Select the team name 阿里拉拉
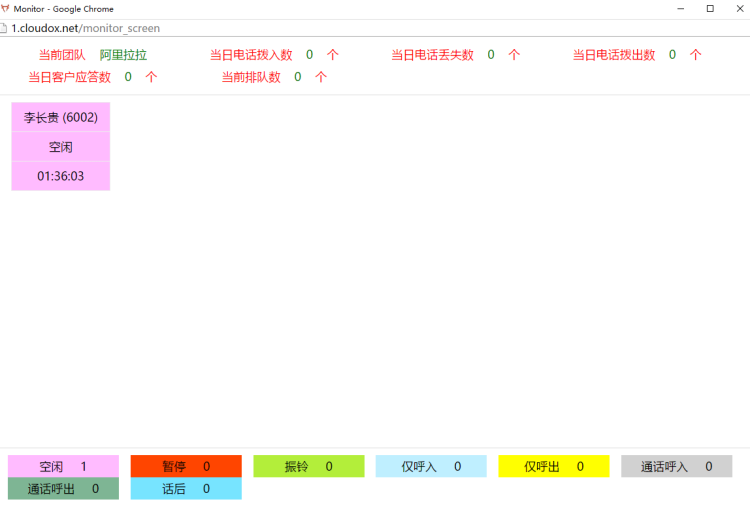The width and height of the screenshot is (750, 510). click(123, 55)
